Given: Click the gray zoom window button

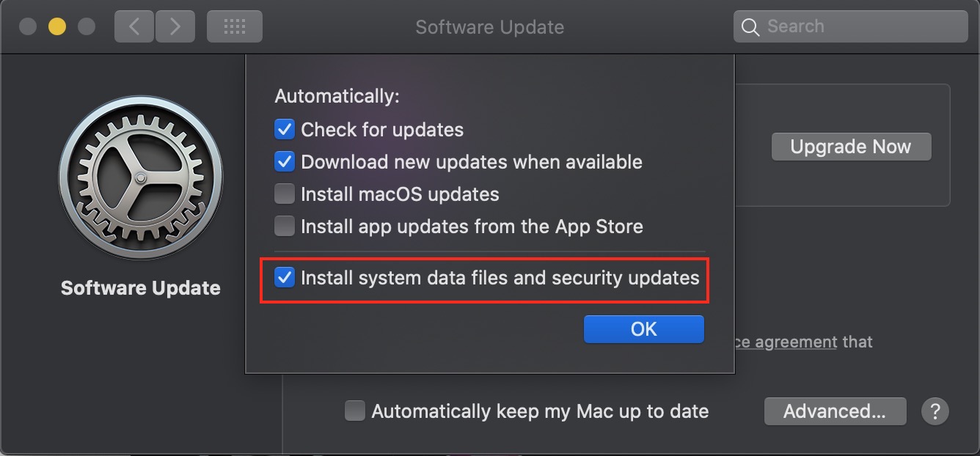Looking at the screenshot, I should coord(87,27).
